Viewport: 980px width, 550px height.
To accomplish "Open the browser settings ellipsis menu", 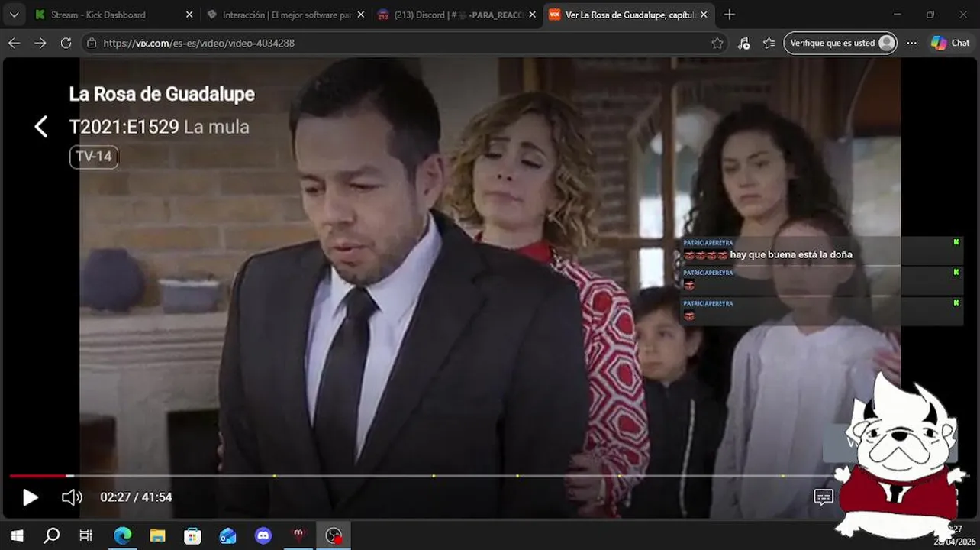I will (912, 43).
